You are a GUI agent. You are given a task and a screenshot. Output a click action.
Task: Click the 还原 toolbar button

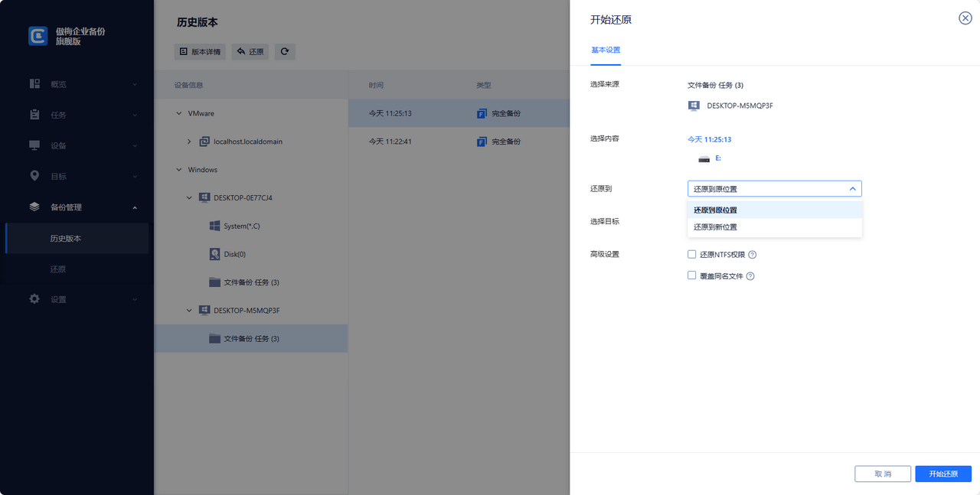[250, 52]
